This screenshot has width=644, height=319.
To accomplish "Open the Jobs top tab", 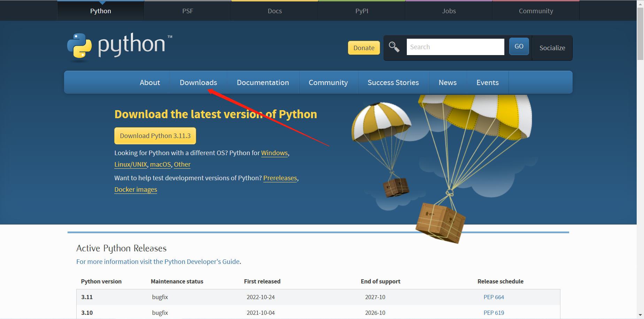I will pos(449,11).
